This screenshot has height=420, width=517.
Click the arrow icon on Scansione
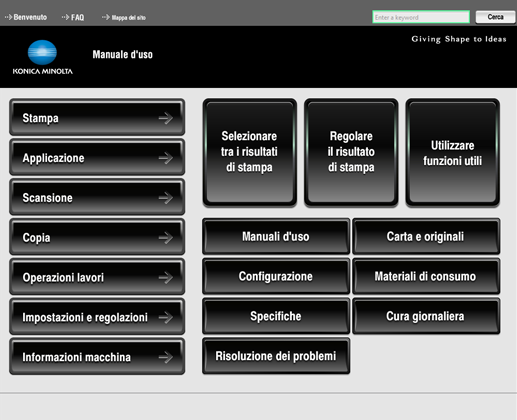coord(166,198)
